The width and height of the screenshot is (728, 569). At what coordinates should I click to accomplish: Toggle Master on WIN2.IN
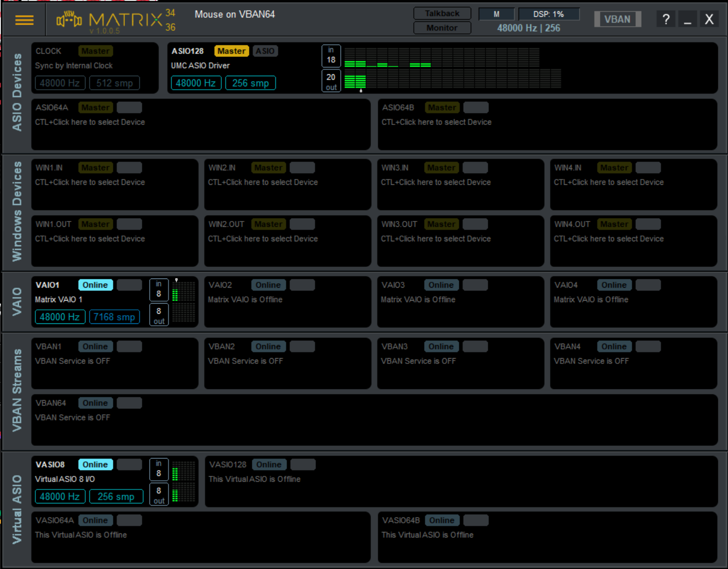click(268, 168)
